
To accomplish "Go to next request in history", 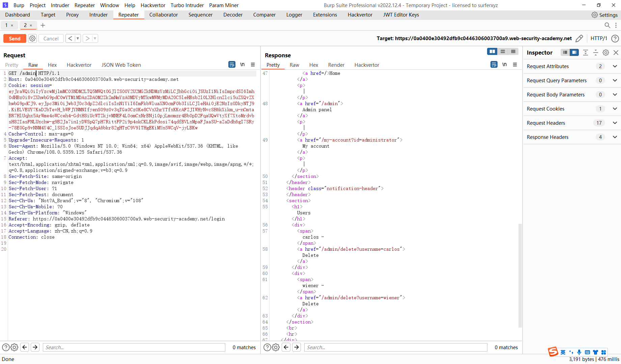I will [x=87, y=38].
